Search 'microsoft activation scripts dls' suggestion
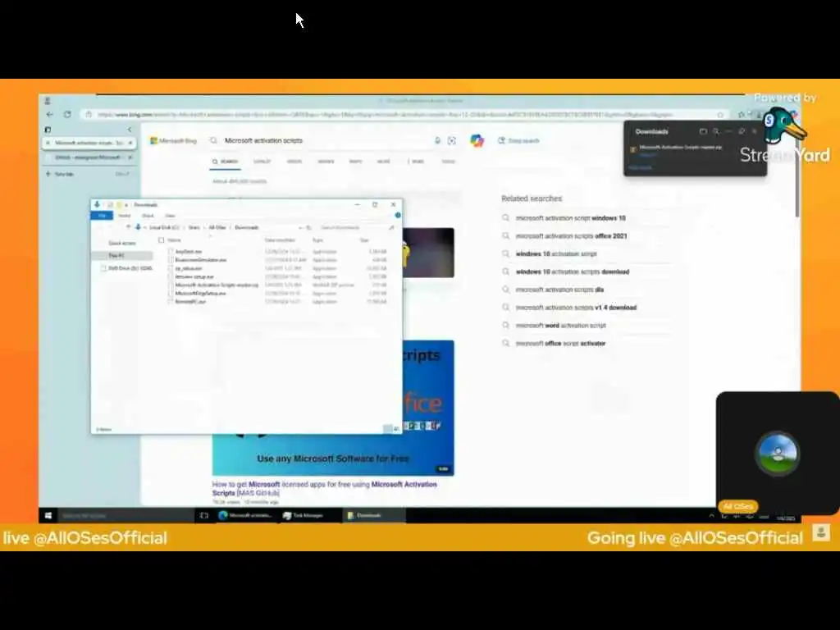 tap(559, 290)
